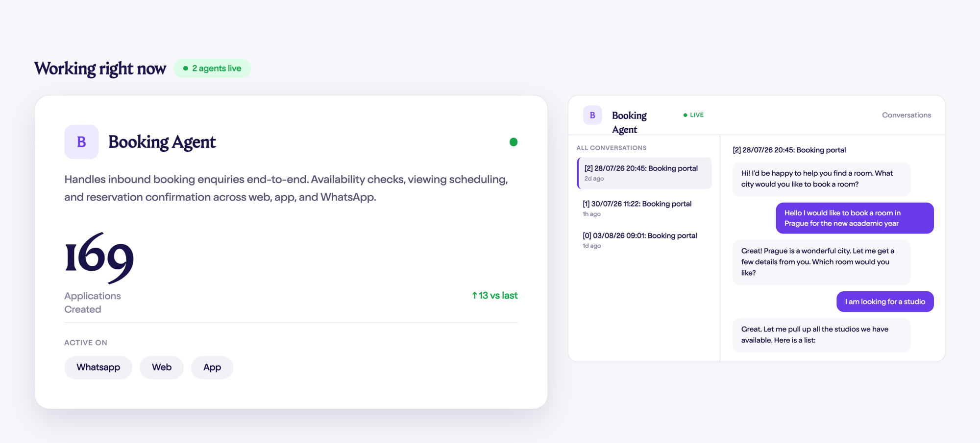Click the message 'Prague is a wonderful city'
The height and width of the screenshot is (443, 980).
coord(821,262)
